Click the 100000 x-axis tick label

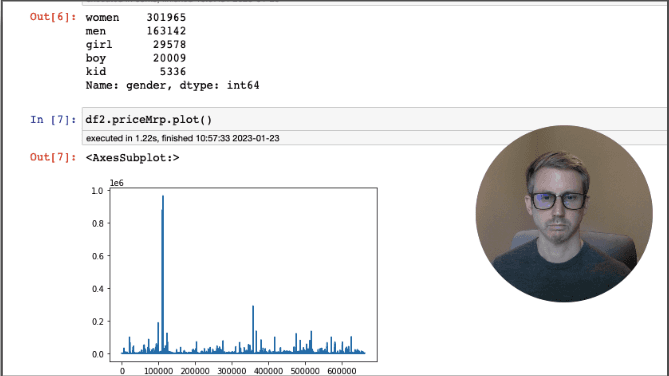pyautogui.click(x=158, y=371)
